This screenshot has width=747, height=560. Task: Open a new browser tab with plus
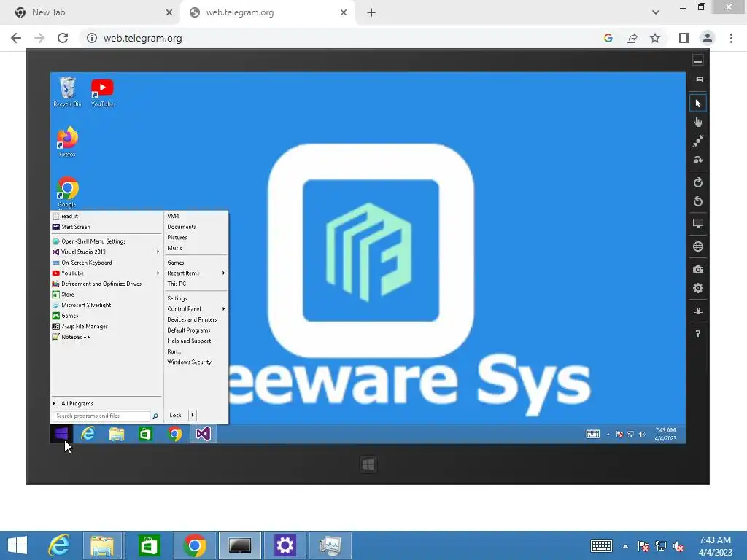(x=371, y=12)
